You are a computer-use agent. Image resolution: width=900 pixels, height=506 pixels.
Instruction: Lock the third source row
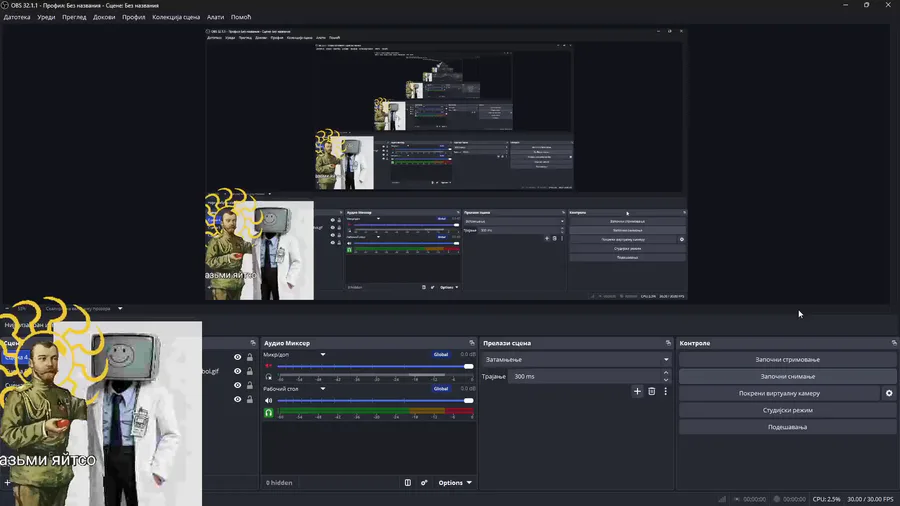(250, 385)
